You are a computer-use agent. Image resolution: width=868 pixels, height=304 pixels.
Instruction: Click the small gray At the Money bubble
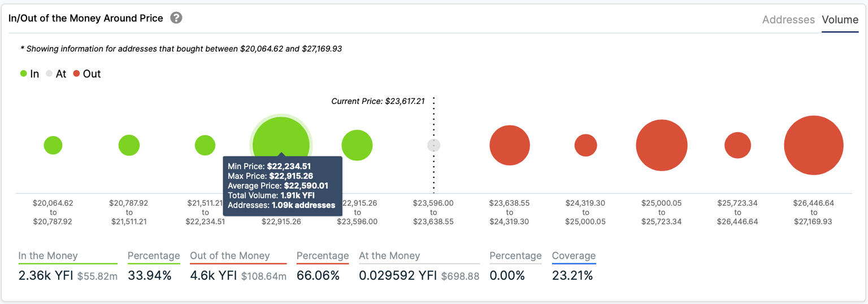point(433,145)
